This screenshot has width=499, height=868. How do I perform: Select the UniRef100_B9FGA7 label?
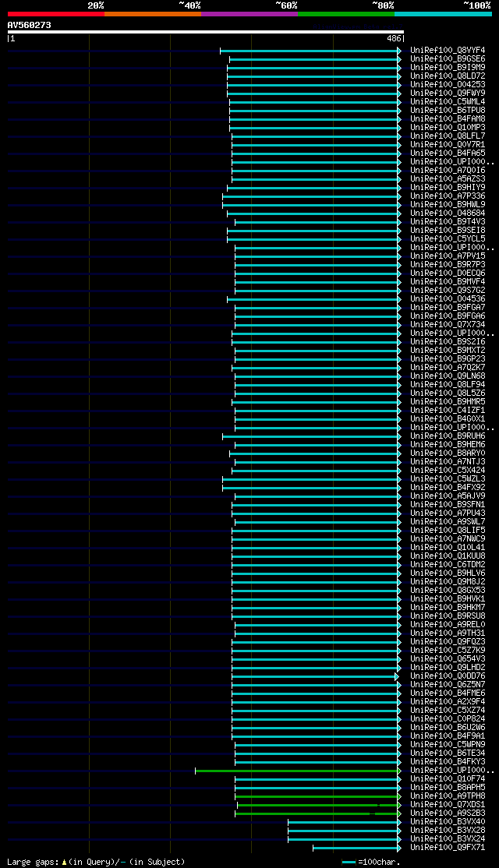(448, 308)
